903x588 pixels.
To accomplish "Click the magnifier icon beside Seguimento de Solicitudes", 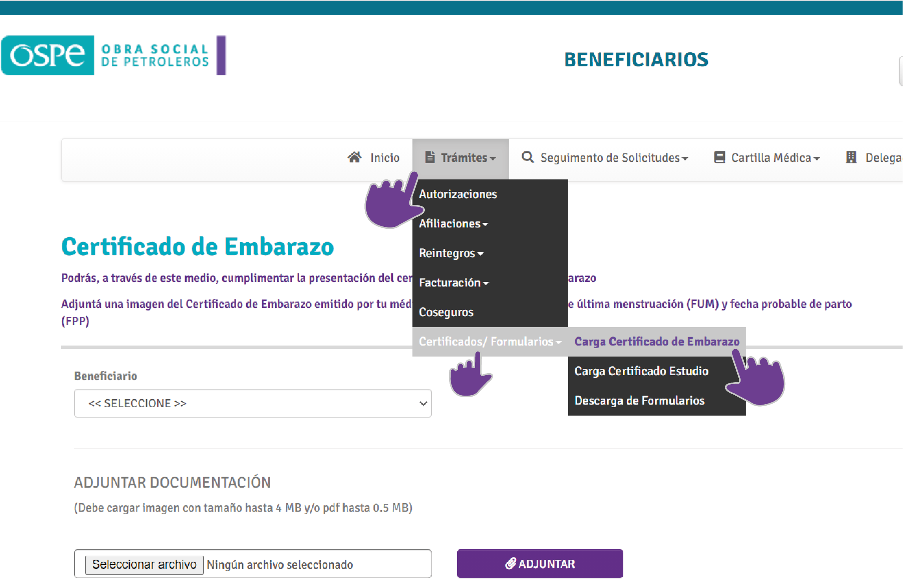I will tap(527, 157).
